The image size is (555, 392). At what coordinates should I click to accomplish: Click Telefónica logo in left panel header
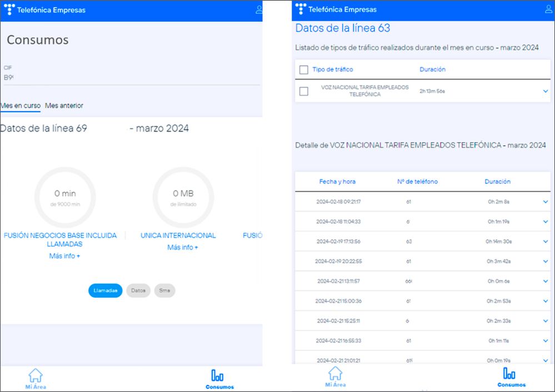point(10,10)
